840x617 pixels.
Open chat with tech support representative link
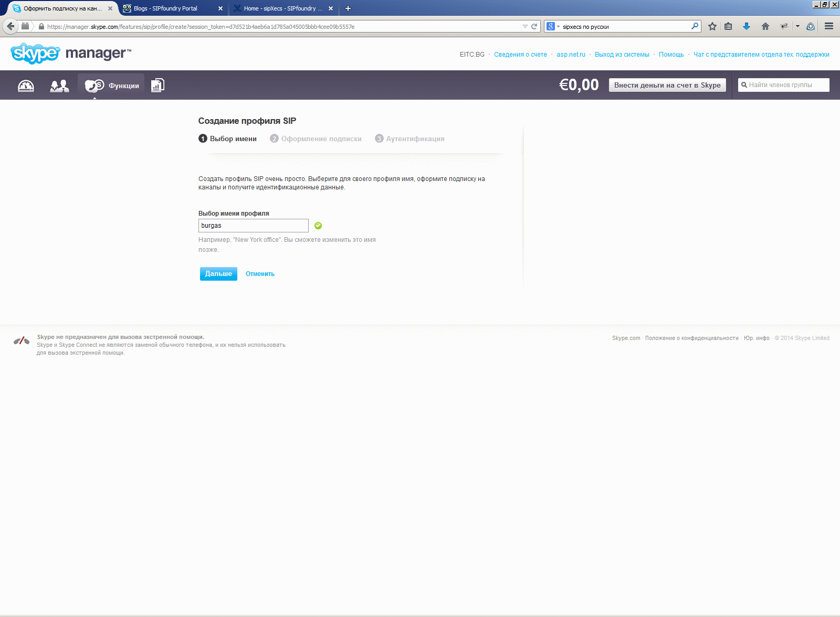tap(761, 55)
